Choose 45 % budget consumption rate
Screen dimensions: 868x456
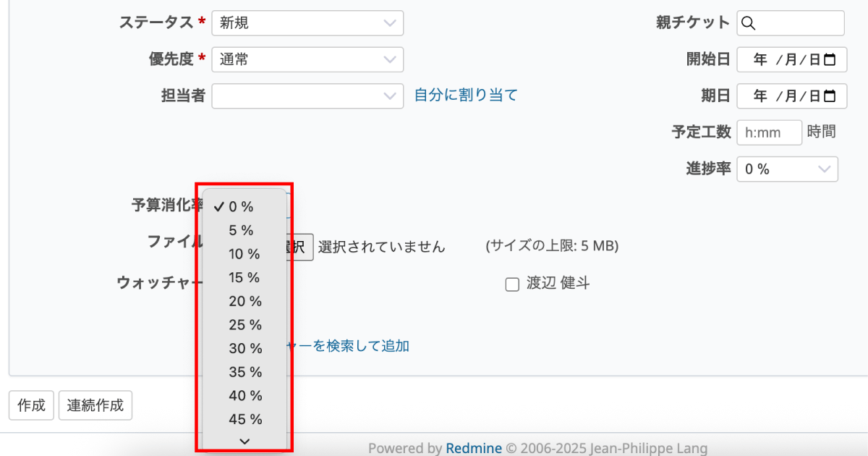246,419
